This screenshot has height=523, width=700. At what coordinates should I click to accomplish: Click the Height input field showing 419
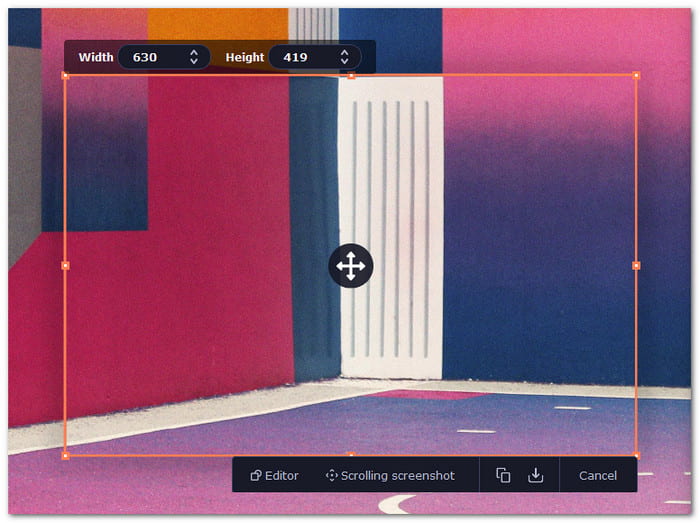(x=315, y=57)
